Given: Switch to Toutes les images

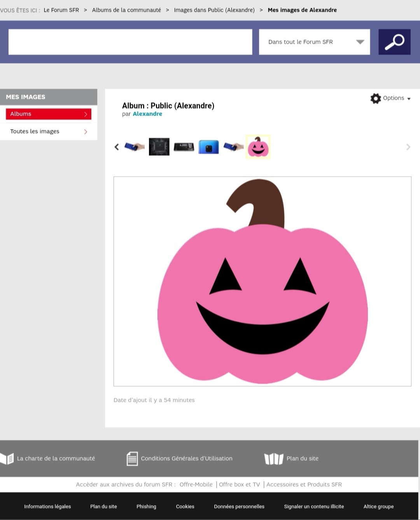Looking at the screenshot, I should point(35,131).
